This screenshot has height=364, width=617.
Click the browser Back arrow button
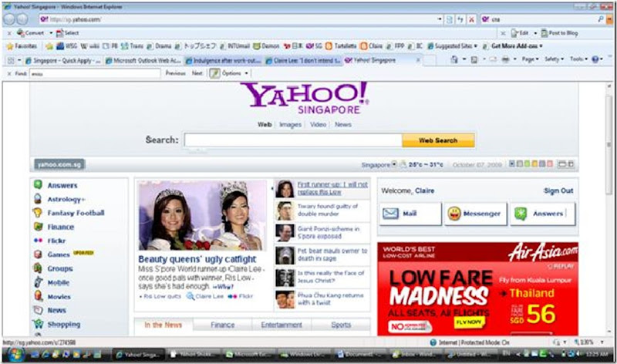10,19
